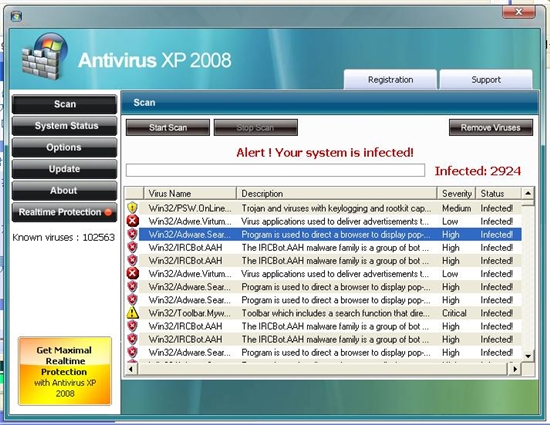Sort by Virus Name column header
Image resolution: width=550 pixels, height=425 pixels.
coord(190,194)
